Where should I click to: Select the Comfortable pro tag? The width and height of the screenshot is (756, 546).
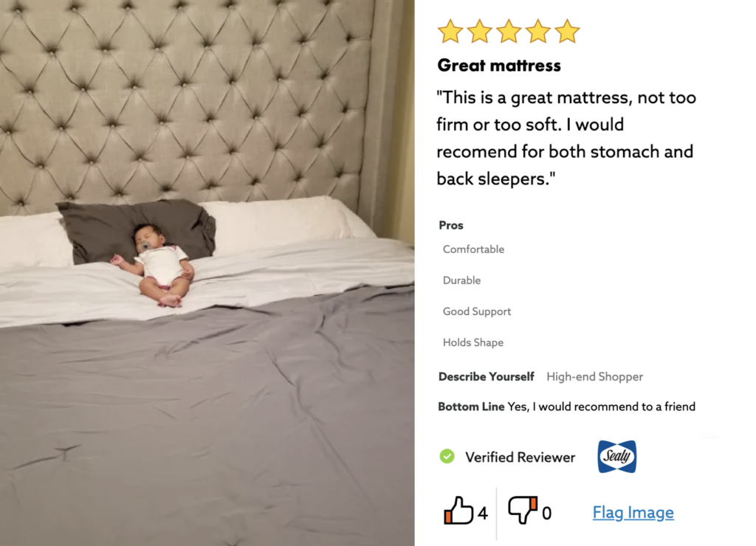pos(473,249)
